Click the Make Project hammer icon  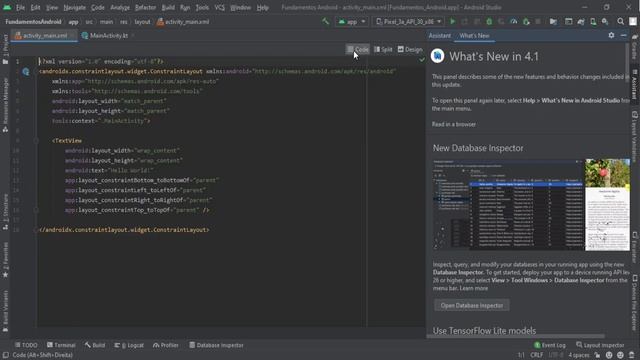pos(325,22)
